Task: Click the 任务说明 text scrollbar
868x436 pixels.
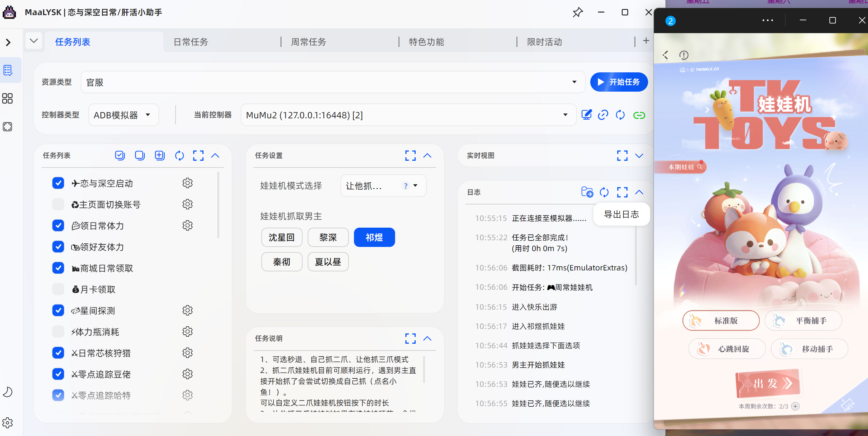Action: 424,369
